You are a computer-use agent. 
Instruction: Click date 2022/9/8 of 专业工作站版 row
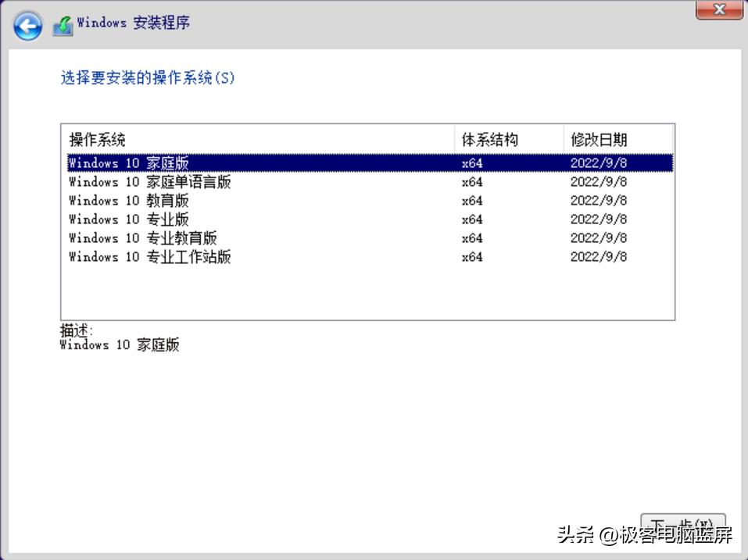click(x=598, y=257)
